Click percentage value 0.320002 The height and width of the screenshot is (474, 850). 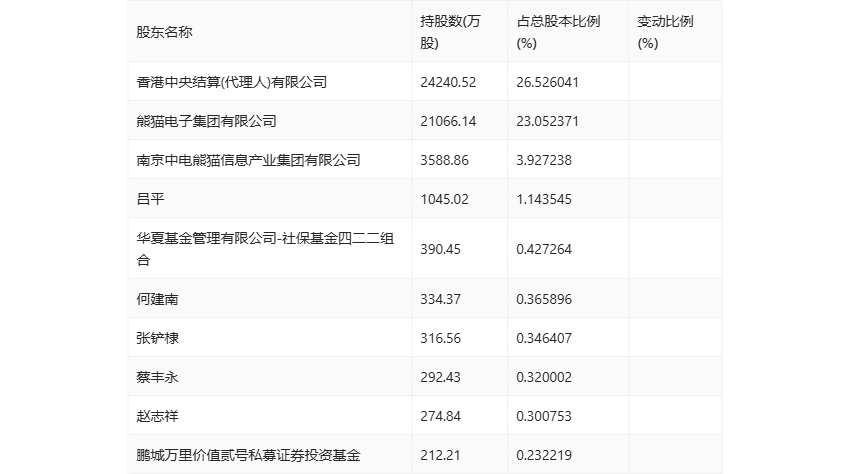click(544, 377)
